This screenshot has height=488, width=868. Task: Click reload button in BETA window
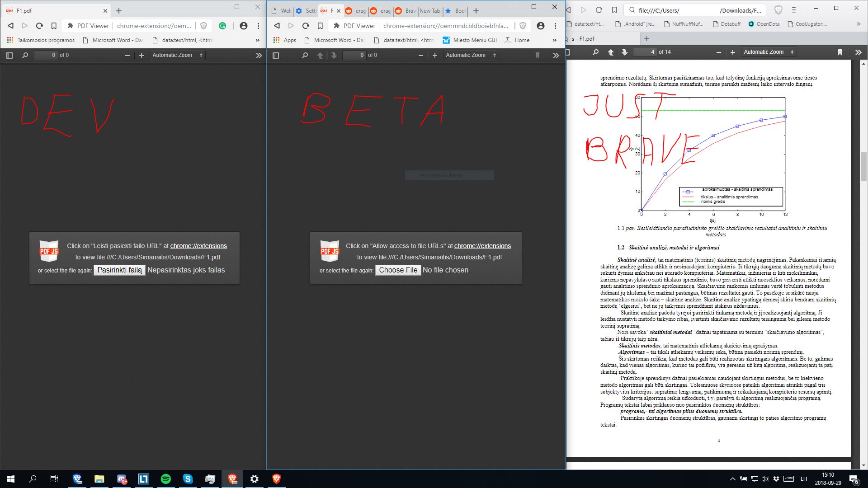(306, 26)
